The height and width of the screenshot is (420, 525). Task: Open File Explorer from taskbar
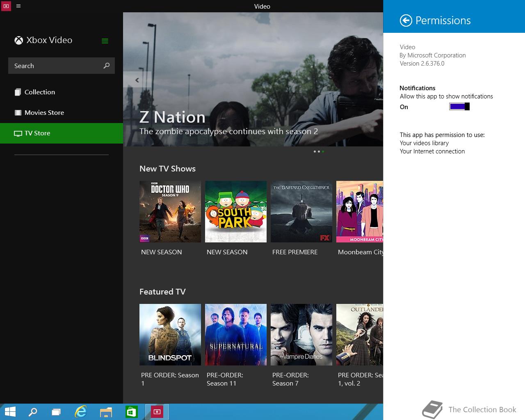tap(106, 411)
